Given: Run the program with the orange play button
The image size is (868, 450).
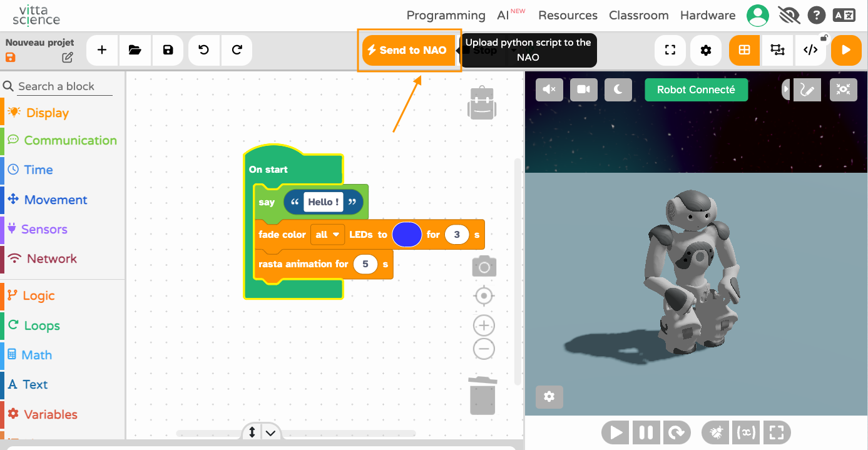Looking at the screenshot, I should (847, 50).
